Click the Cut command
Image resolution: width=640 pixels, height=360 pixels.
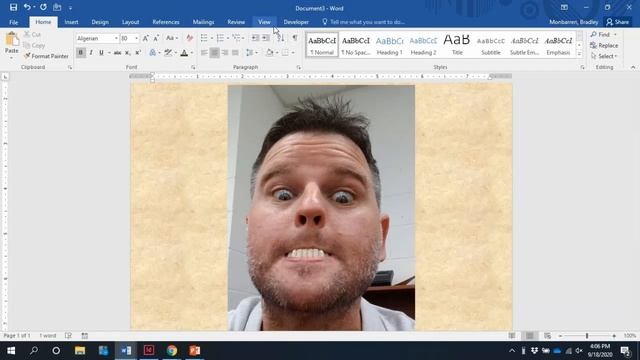point(32,35)
